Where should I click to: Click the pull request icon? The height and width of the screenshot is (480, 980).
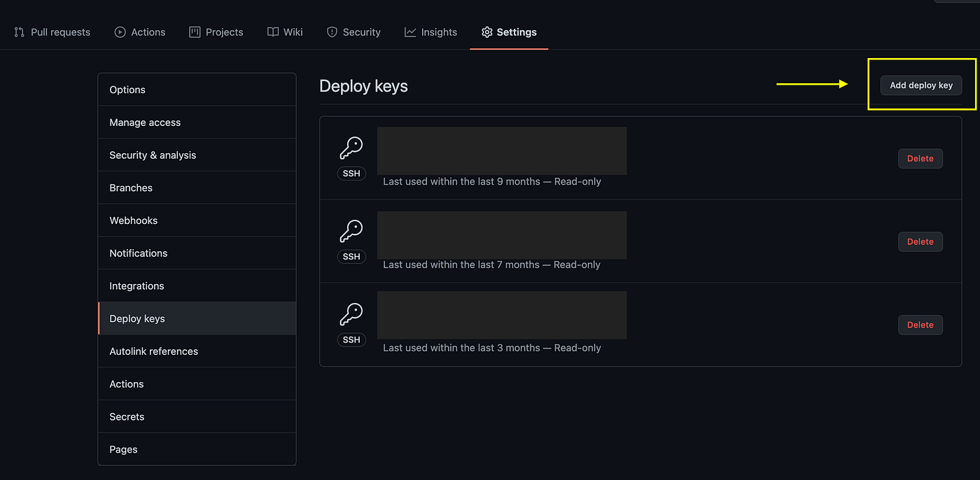20,32
